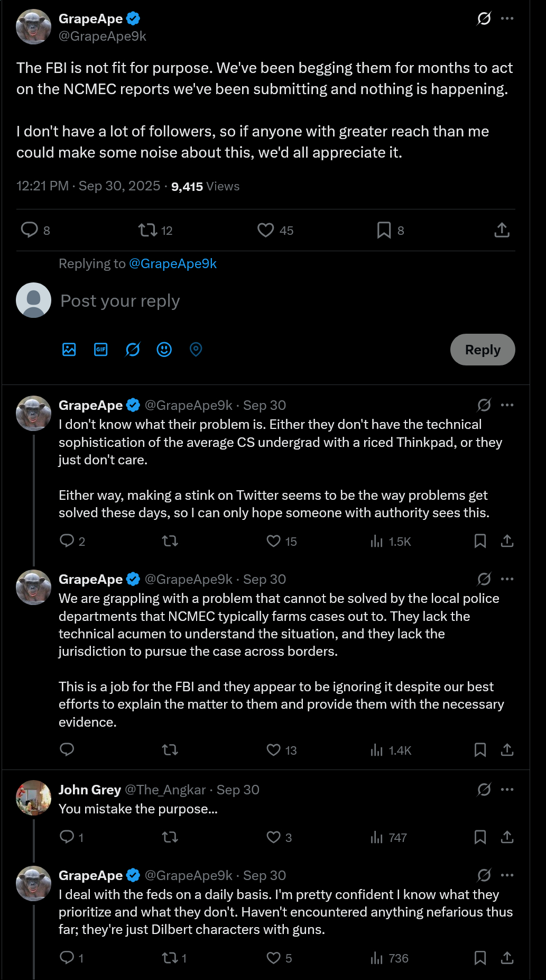This screenshot has width=546, height=980.
Task: Open more options on the "Dilbert characters" reply
Action: (x=507, y=875)
